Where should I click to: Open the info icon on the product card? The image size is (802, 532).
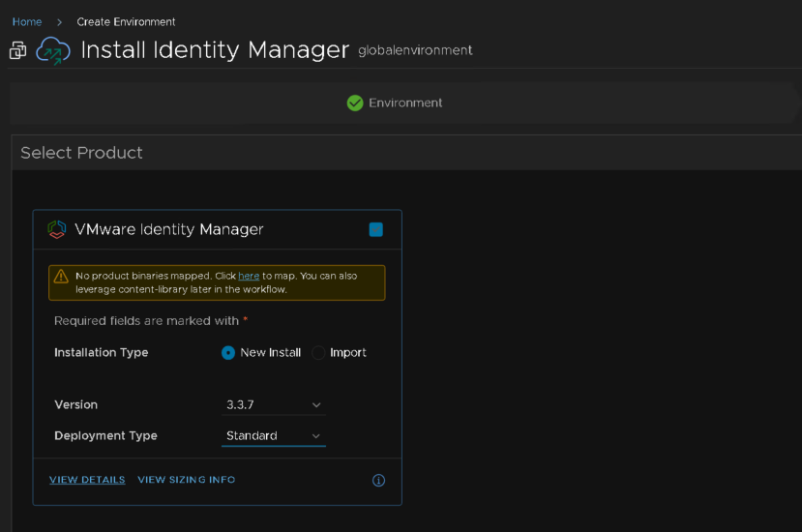pos(378,481)
